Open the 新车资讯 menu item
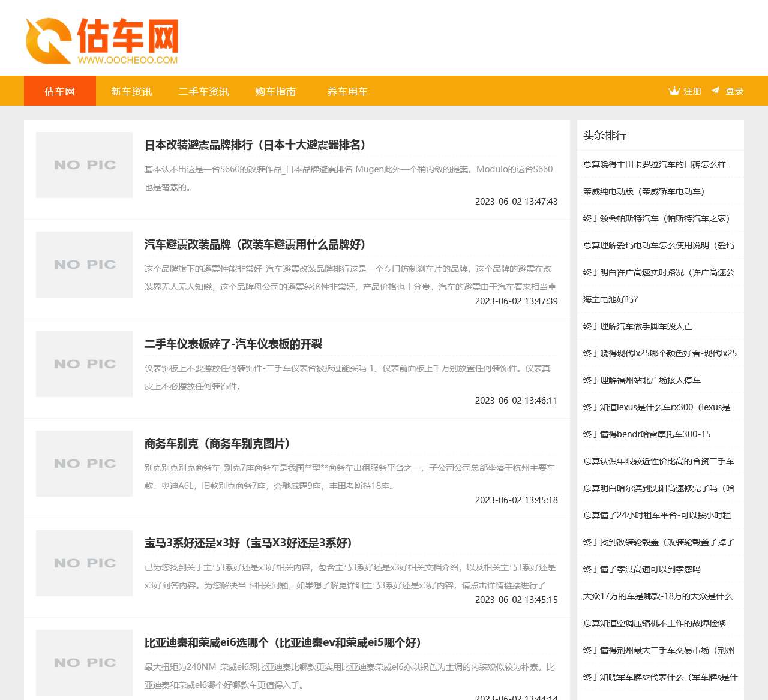Screen dimensions: 768x700 131,91
